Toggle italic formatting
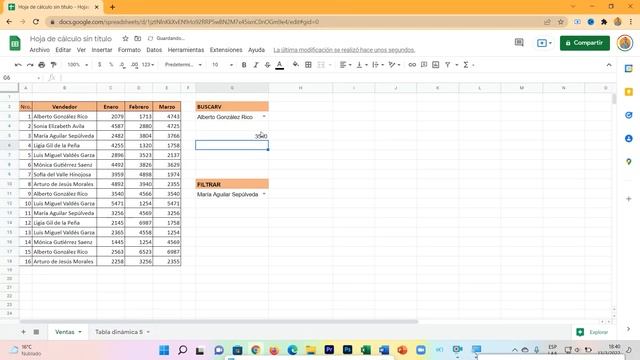 [x=256, y=65]
